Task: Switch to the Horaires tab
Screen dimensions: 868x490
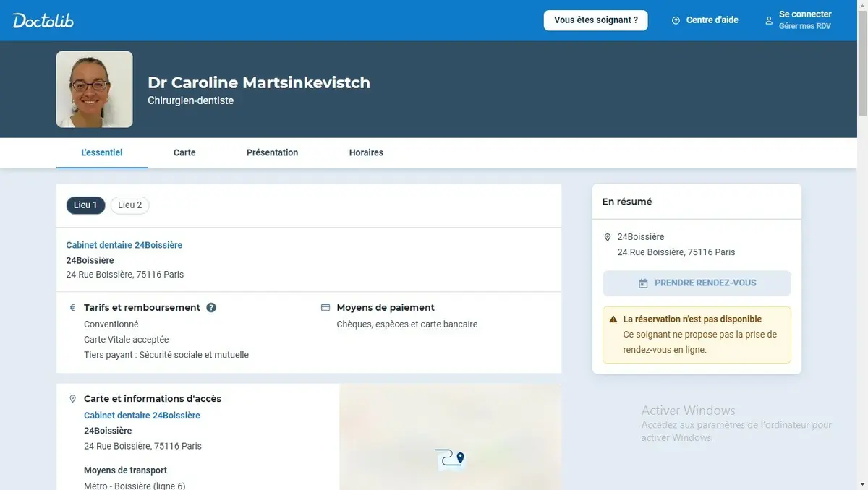Action: (366, 152)
